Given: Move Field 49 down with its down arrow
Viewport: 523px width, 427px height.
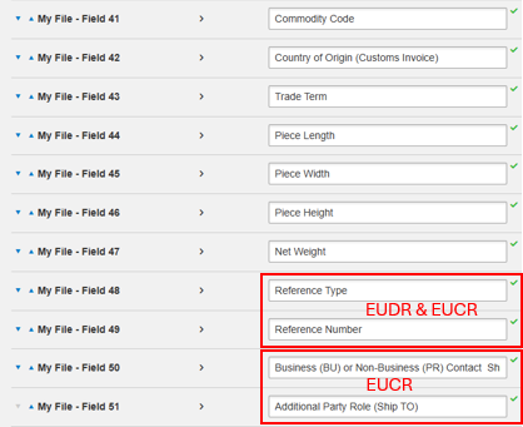Looking at the screenshot, I should tap(18, 329).
